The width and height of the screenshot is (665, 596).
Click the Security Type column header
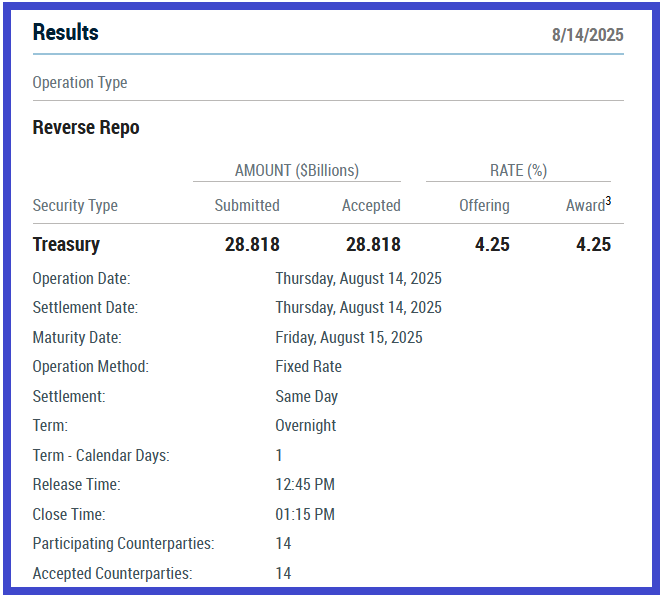pyautogui.click(x=75, y=206)
